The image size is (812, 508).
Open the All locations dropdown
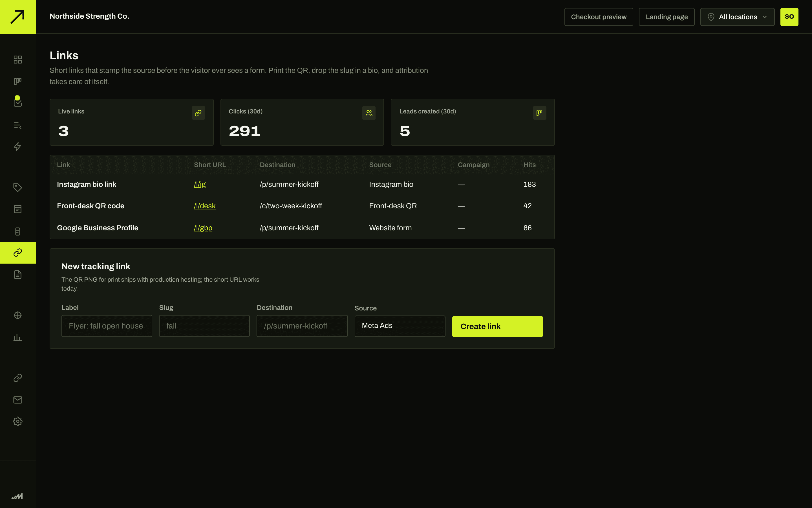click(x=737, y=17)
